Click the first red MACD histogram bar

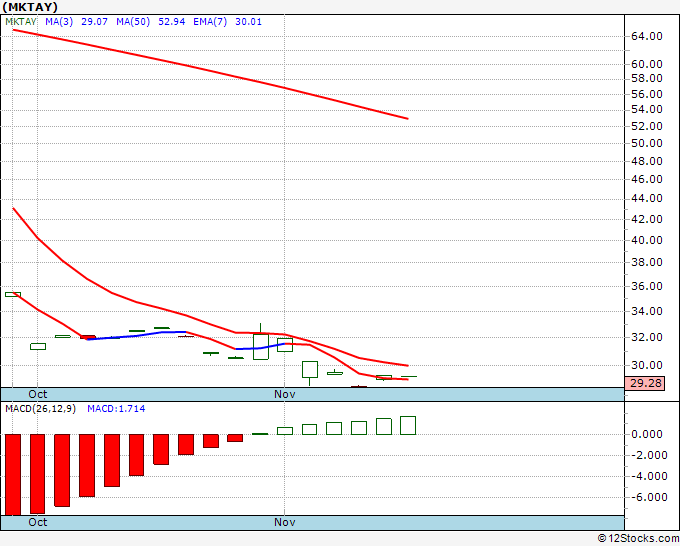(13, 474)
